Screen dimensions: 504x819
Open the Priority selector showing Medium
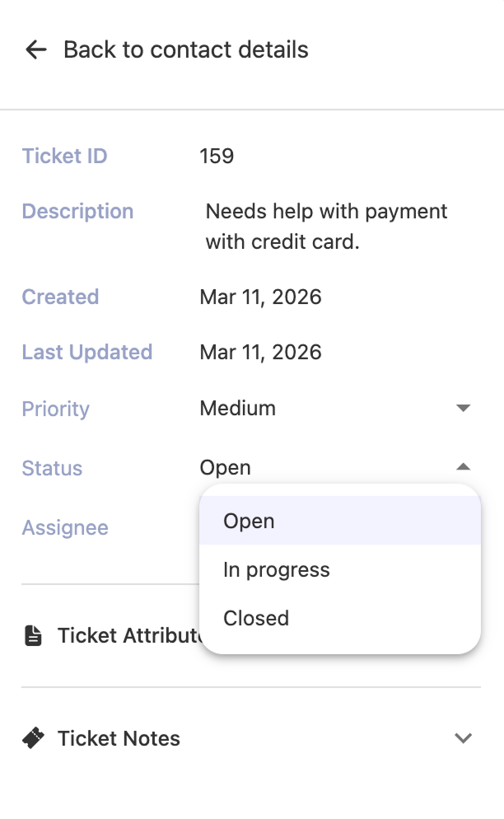coord(239,408)
